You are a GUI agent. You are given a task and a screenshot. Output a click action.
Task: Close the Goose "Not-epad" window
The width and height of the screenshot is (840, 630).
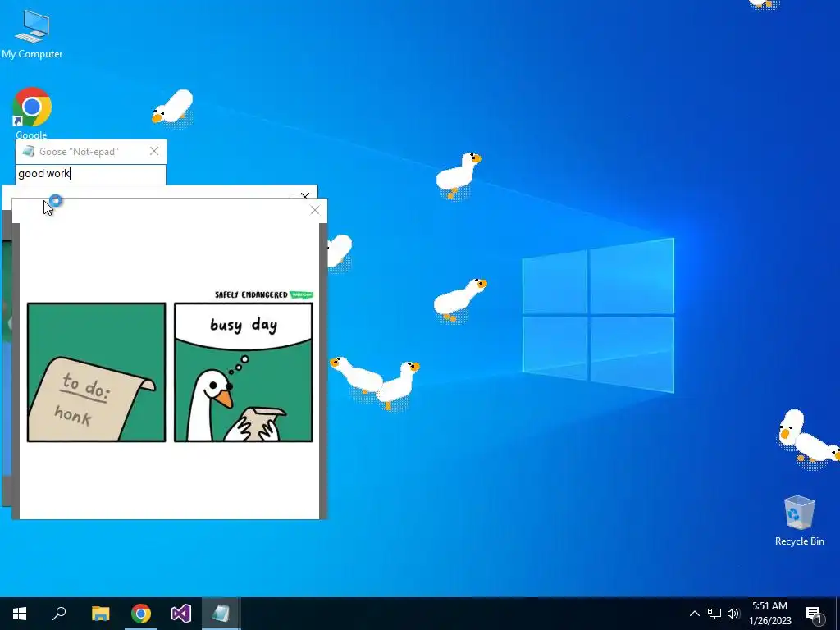(x=154, y=152)
